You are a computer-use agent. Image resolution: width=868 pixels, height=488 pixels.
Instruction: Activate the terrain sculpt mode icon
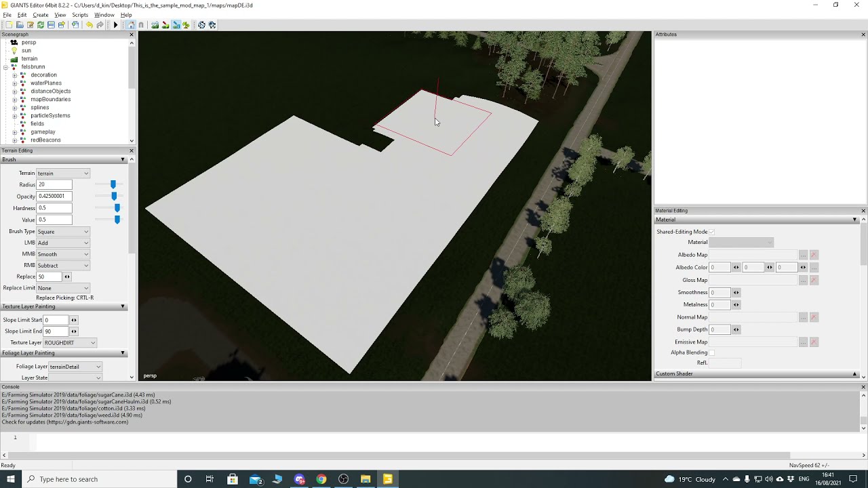[x=155, y=25]
